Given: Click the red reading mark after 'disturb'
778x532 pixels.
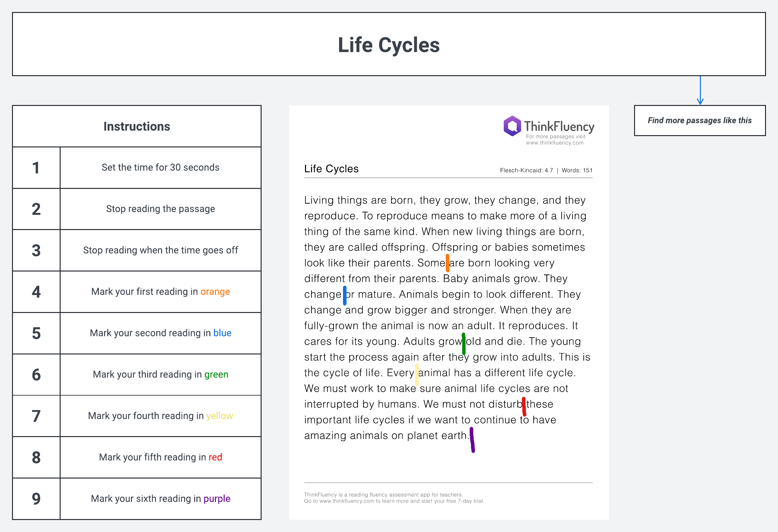Looking at the screenshot, I should pos(524,407).
